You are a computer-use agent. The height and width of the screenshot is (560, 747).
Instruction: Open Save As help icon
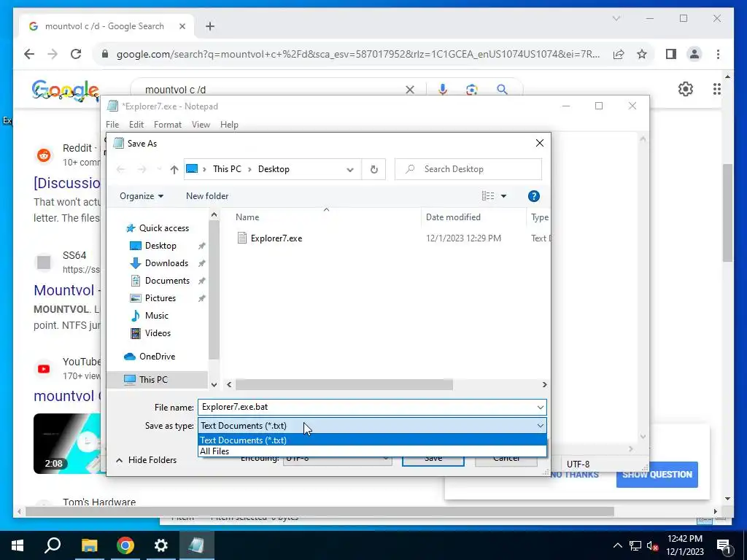pos(533,196)
